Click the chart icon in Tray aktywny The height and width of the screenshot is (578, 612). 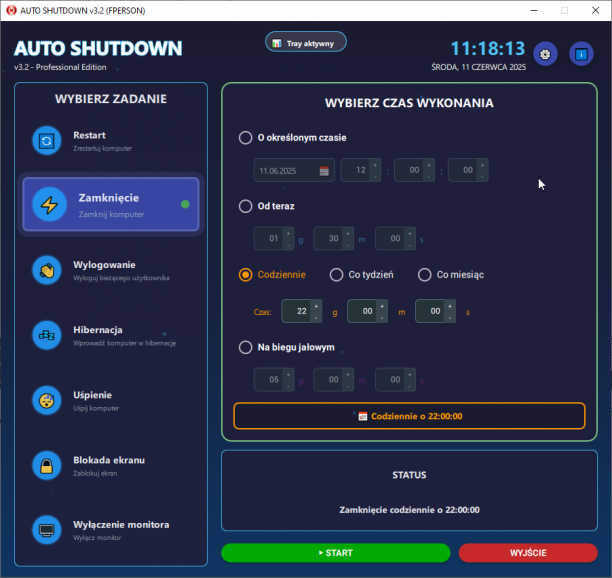coord(277,43)
